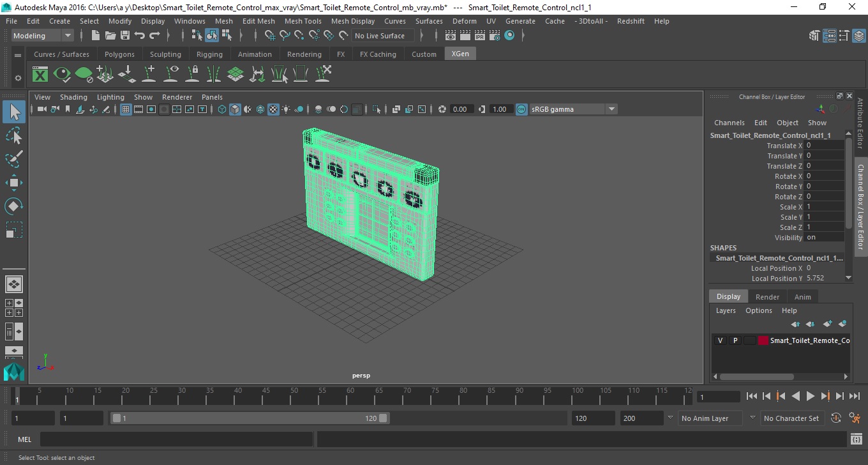Screen dimensions: 868x465
Task: Choose the Move tool in the toolbox
Action: coord(14,183)
